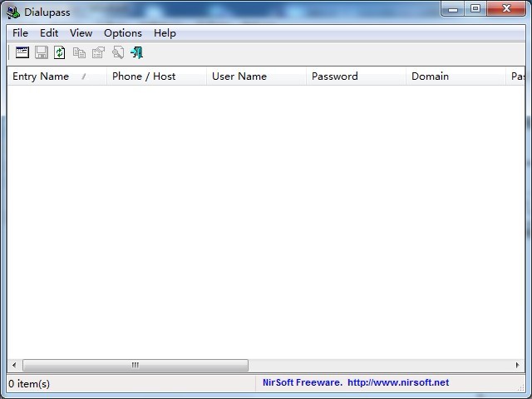
Task: Open the Edit menu
Action: [49, 33]
